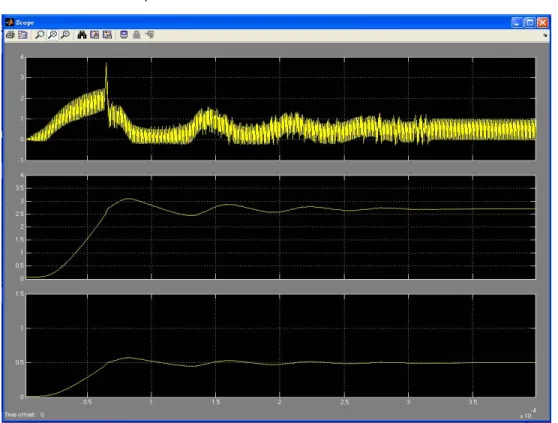Click the MATLAB icon in Scope title bar
This screenshot has height=423, width=558.
10,22
